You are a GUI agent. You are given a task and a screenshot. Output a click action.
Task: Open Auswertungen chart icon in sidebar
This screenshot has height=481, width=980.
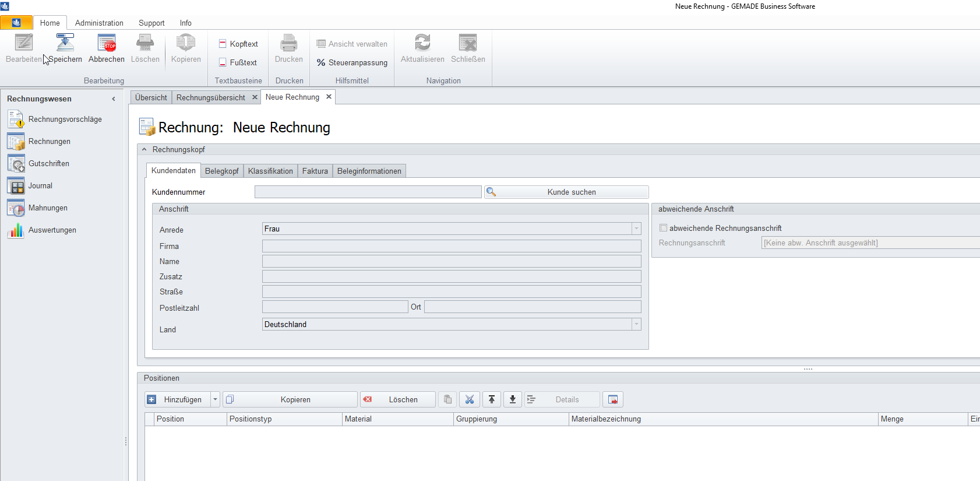click(16, 230)
